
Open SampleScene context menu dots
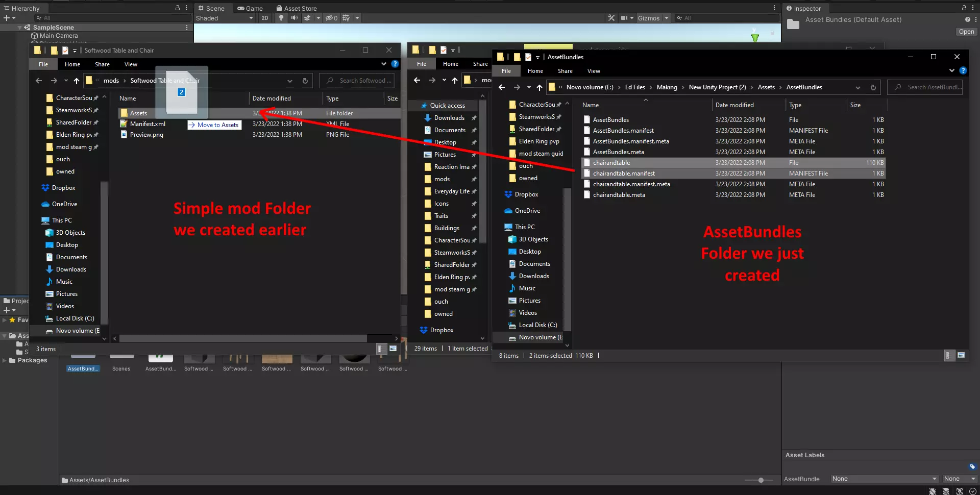click(187, 28)
